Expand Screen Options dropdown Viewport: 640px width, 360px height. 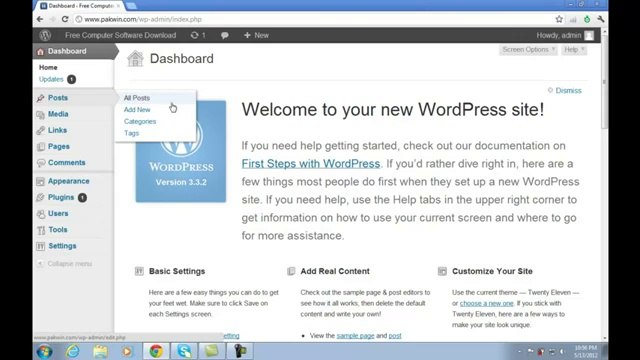point(528,50)
